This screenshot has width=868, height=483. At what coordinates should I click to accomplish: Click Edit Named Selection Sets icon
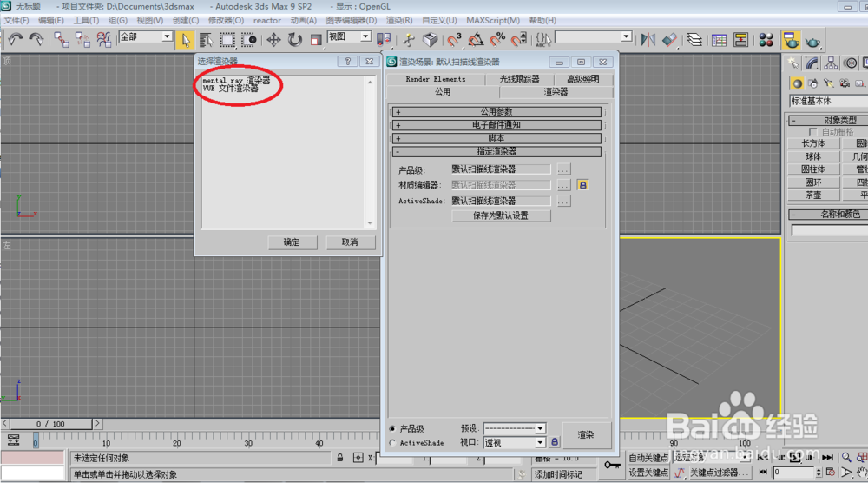[x=543, y=39]
